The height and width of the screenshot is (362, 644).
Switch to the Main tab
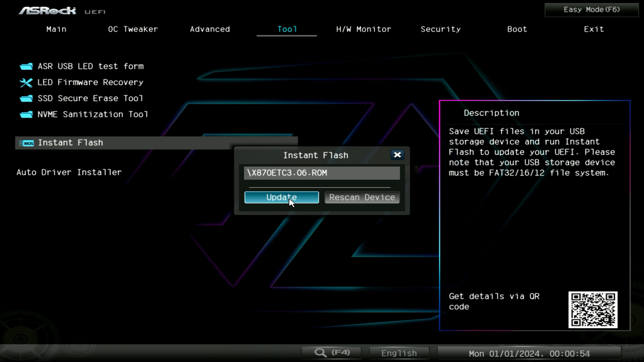coord(56,29)
